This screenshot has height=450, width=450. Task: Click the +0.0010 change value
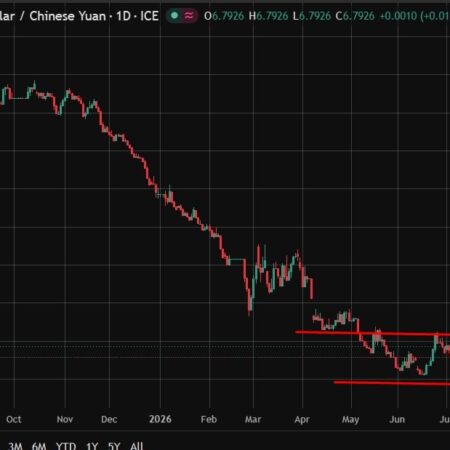click(398, 16)
